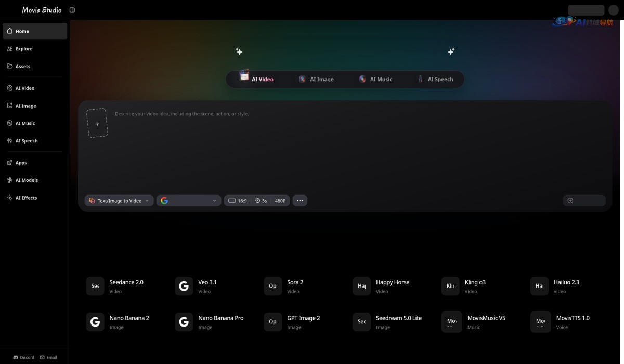624x364 pixels.
Task: Collapse the sidebar with the panel icon
Action: [72, 10]
